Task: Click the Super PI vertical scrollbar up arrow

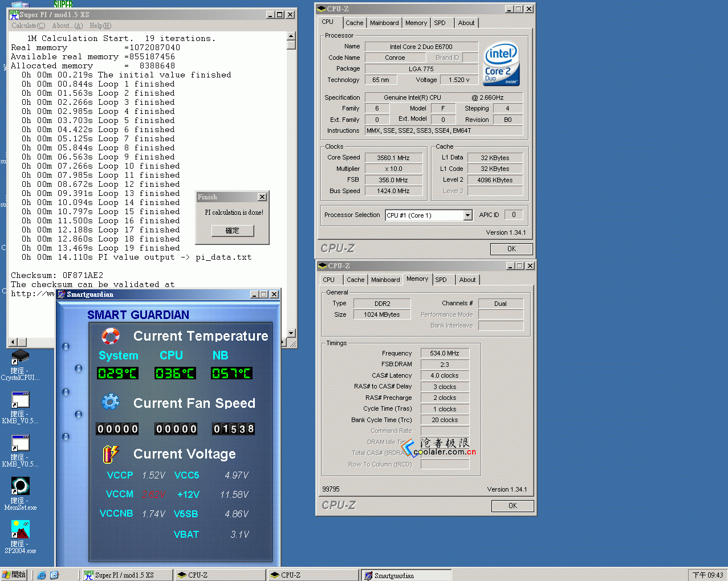Action: [291, 36]
